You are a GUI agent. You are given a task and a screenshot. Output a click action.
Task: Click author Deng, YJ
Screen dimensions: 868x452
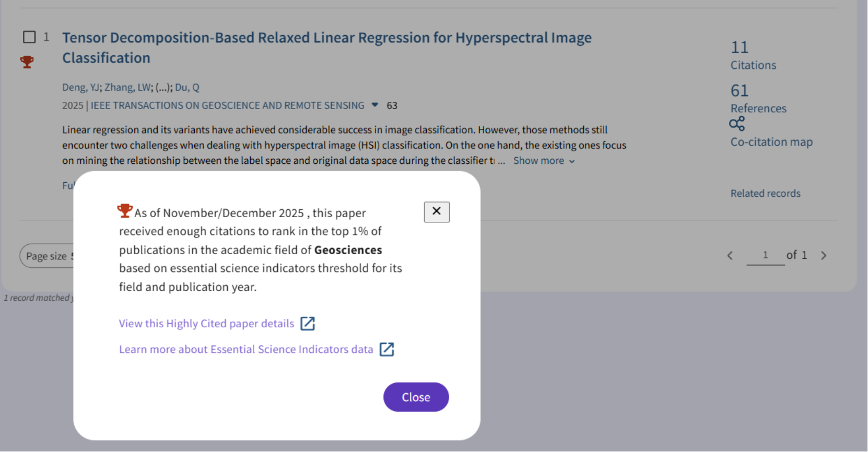[x=81, y=87]
